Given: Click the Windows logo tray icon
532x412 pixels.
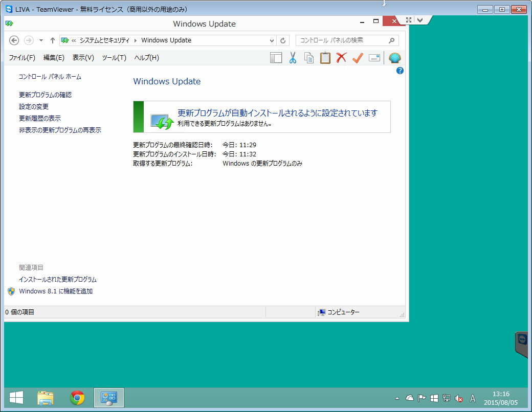Looking at the screenshot, I should [x=434, y=398].
